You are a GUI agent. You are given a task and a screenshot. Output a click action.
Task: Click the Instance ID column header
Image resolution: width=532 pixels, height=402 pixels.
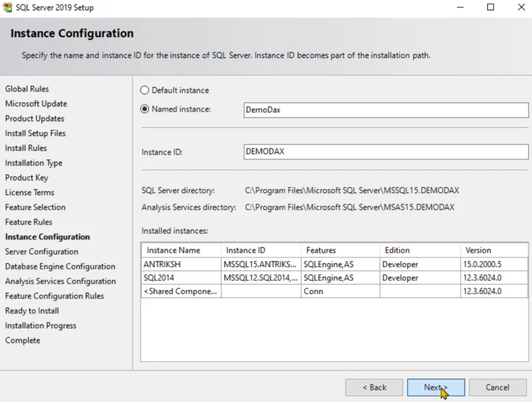261,250
